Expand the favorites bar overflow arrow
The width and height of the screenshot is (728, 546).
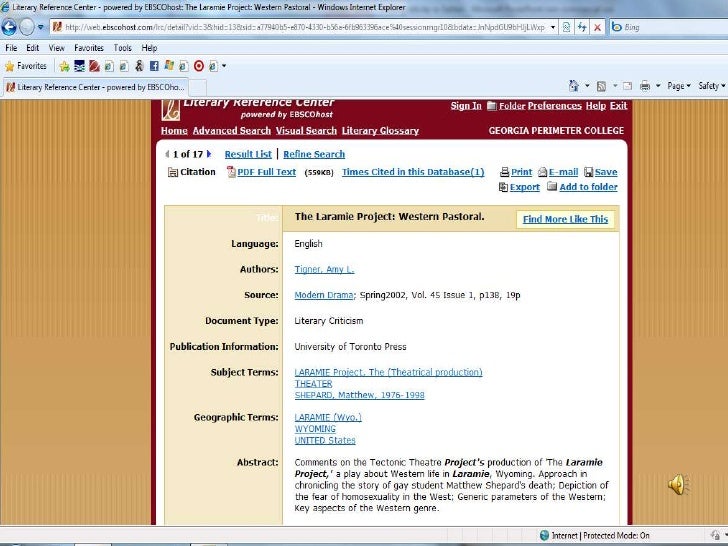tap(224, 66)
